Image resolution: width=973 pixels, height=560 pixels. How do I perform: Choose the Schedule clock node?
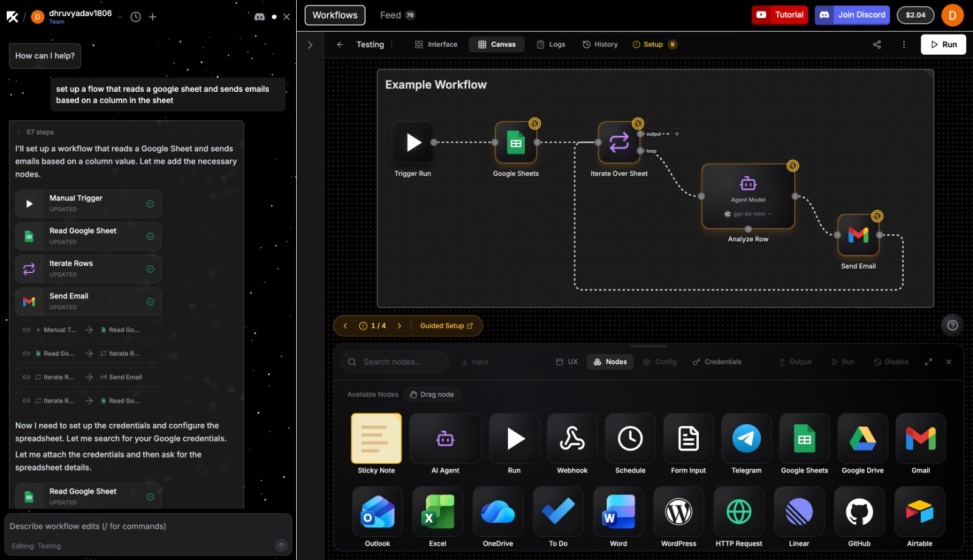point(630,439)
